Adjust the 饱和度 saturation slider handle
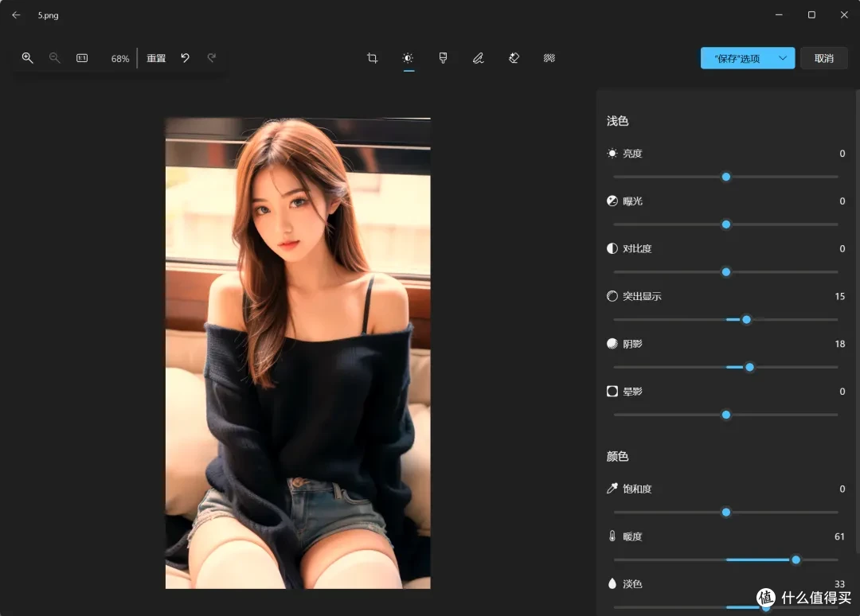Viewport: 860px width, 616px height. 726,513
